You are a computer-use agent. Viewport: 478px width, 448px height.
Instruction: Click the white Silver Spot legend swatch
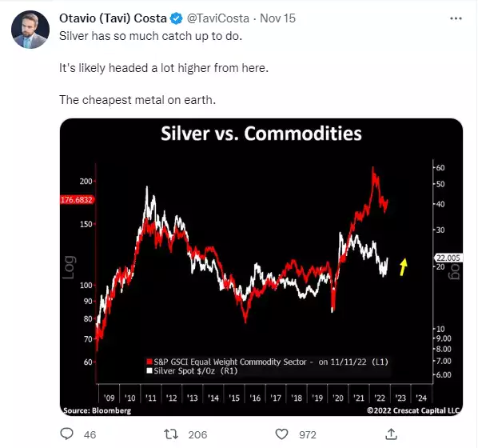149,370
